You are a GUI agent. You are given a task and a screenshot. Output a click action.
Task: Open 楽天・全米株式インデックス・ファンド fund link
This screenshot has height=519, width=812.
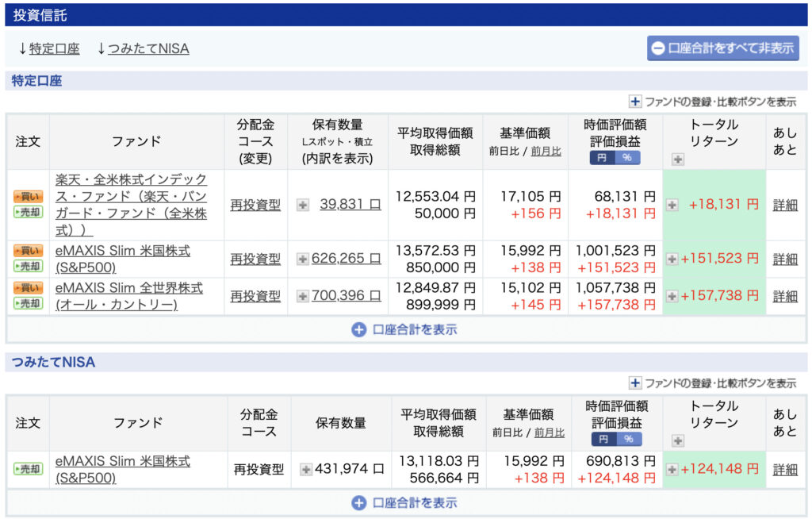[x=131, y=205]
